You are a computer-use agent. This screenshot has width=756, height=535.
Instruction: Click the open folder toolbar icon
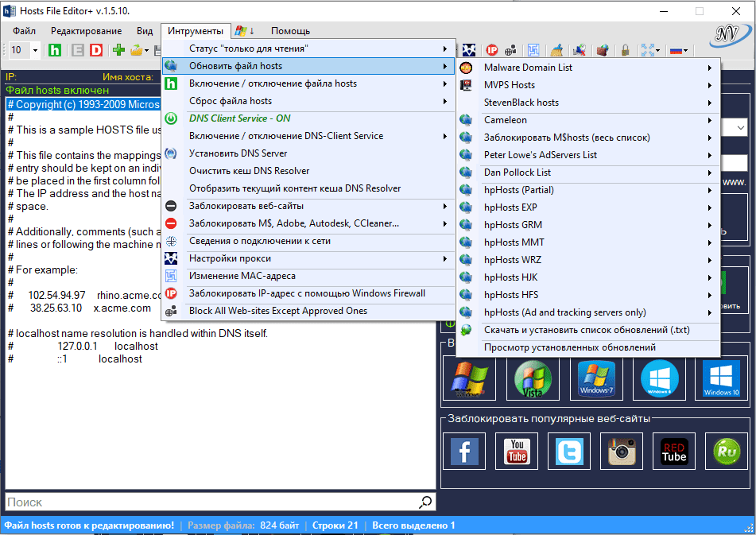click(137, 50)
